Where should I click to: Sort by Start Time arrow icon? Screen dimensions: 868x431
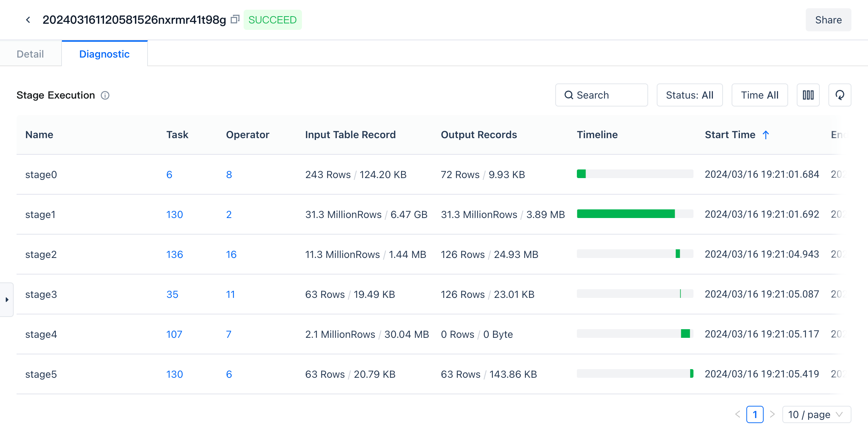[x=766, y=135]
